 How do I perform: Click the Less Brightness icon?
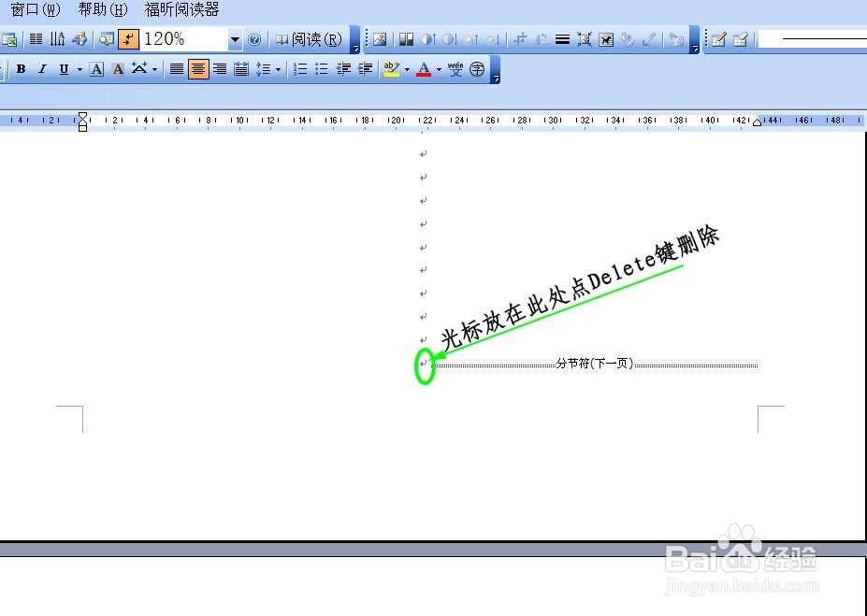pyautogui.click(x=493, y=39)
